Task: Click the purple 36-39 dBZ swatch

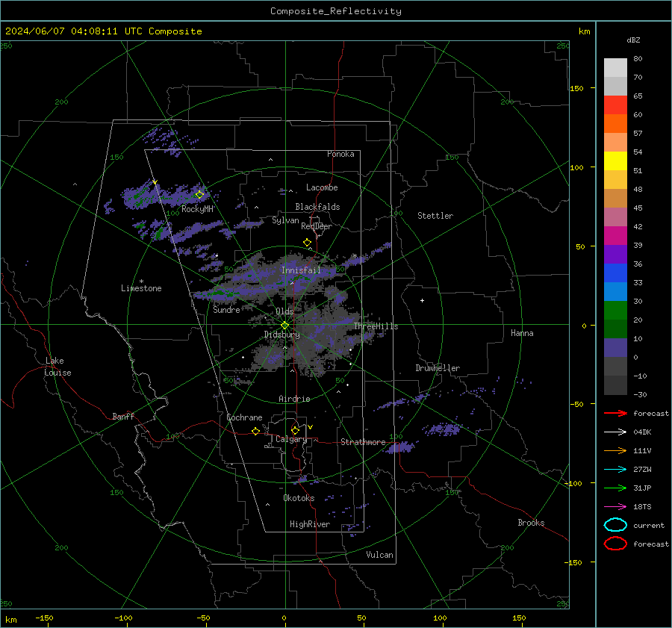Action: tap(615, 255)
